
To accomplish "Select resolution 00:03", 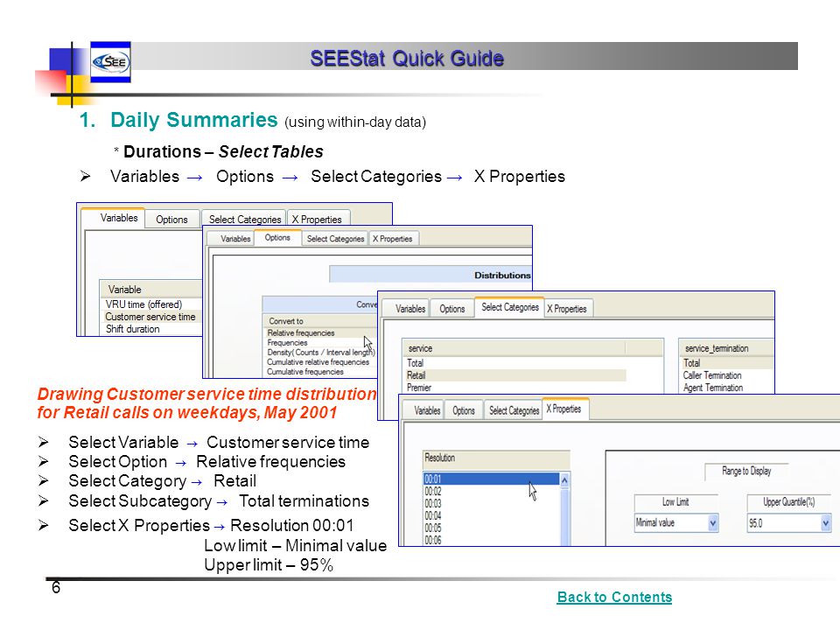I will tap(491, 503).
